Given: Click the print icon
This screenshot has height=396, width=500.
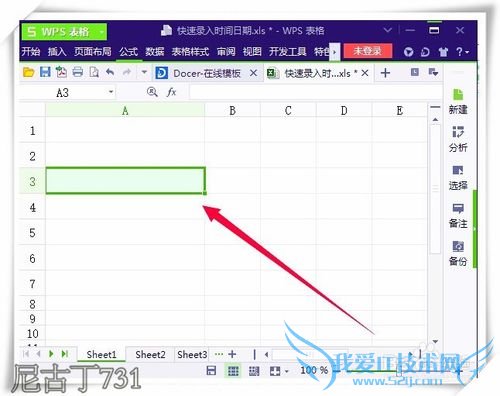Looking at the screenshot, I should pos(78,72).
